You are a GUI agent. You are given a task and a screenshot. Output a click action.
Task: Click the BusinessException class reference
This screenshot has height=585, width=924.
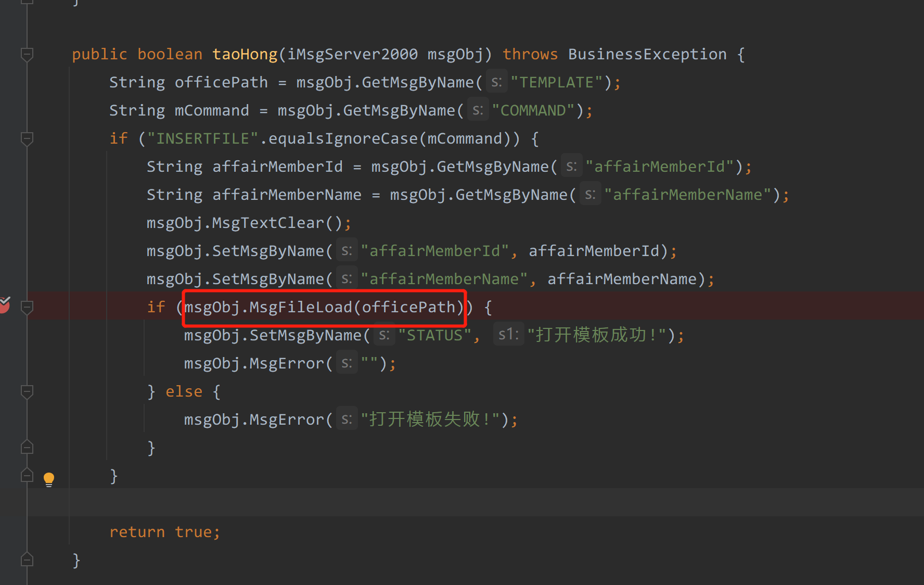click(x=647, y=54)
